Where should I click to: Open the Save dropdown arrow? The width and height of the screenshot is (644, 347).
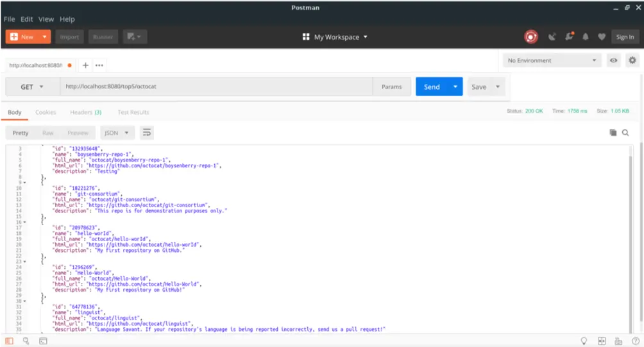click(498, 87)
